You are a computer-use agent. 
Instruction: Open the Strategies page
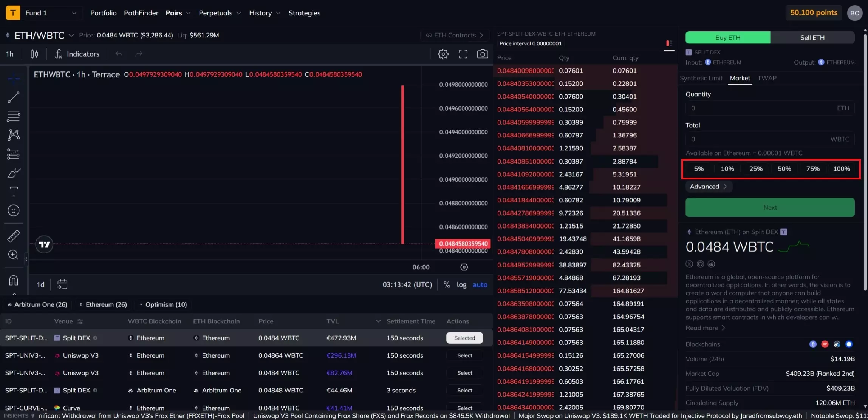[x=304, y=13]
